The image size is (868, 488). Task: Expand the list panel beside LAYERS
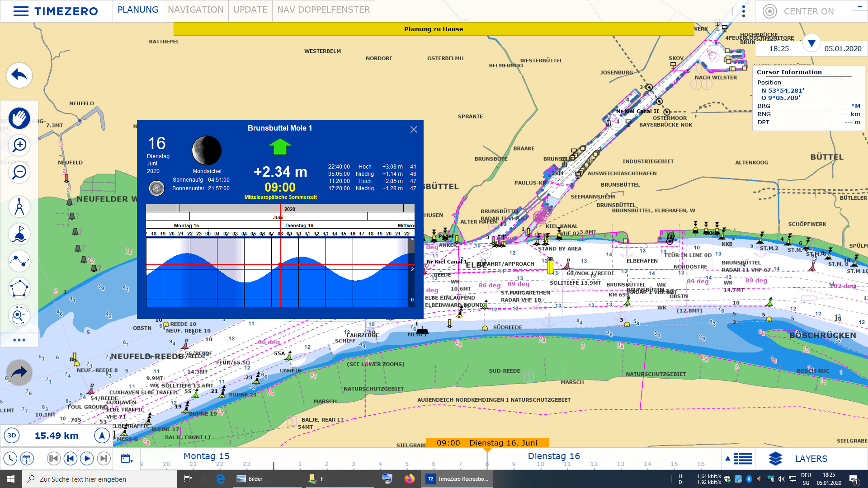[x=739, y=459]
